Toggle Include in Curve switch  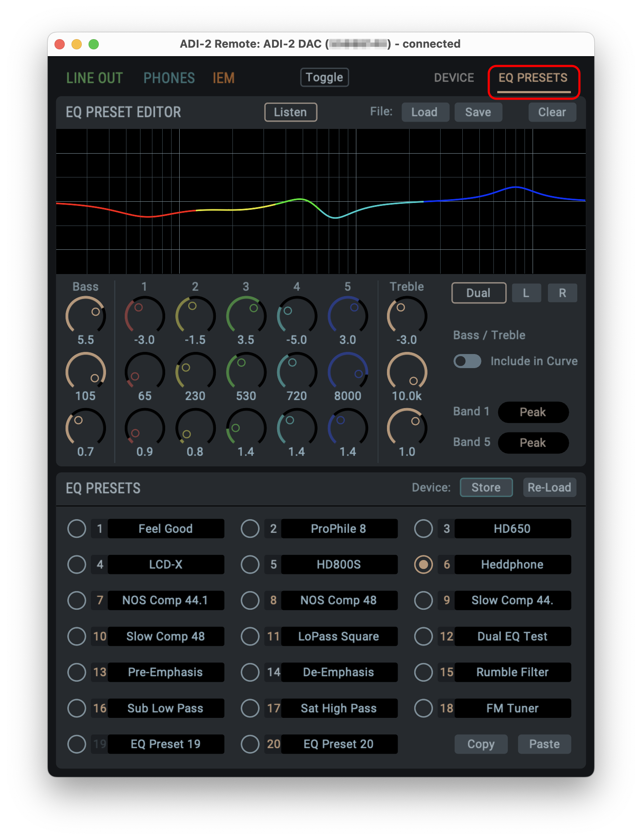click(467, 361)
